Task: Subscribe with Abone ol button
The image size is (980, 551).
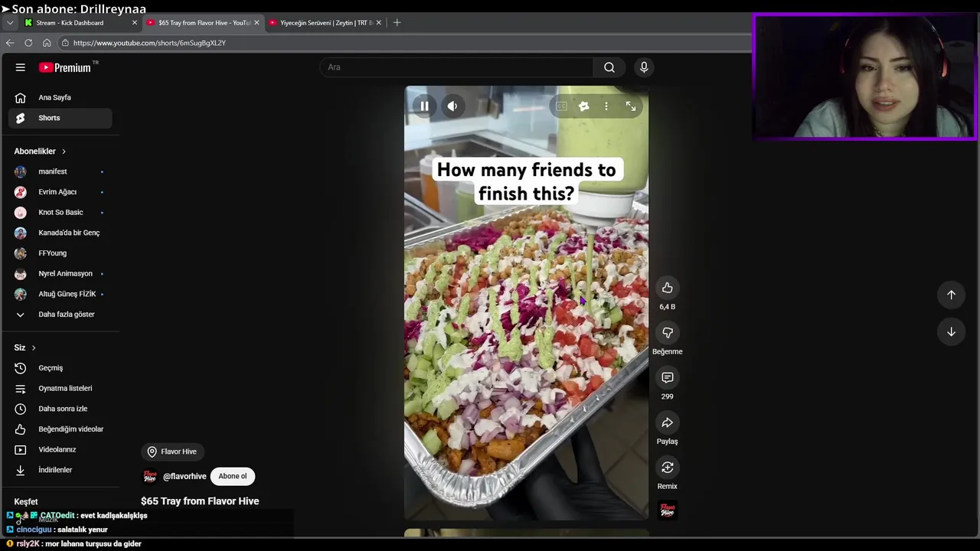Action: point(233,476)
